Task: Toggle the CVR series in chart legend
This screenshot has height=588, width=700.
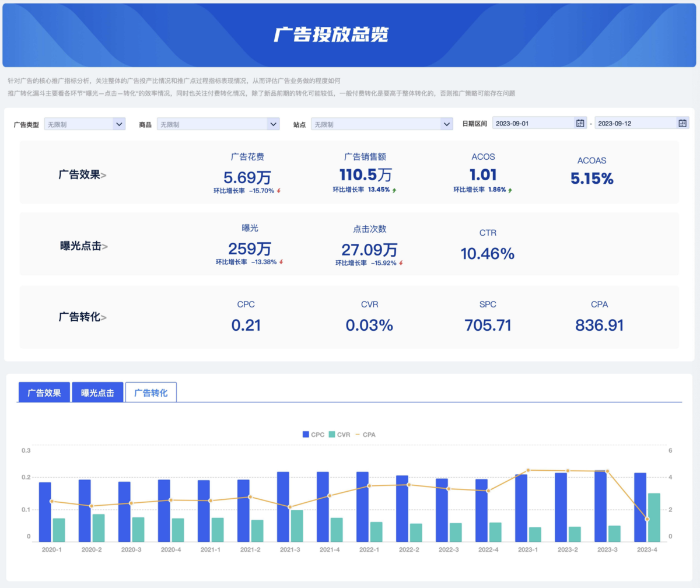Action: [339, 435]
